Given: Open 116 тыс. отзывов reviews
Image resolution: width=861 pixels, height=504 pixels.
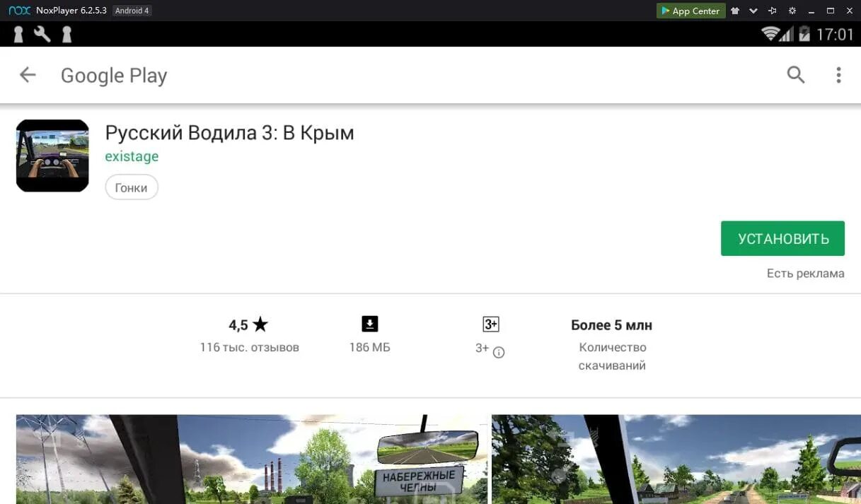Looking at the screenshot, I should (250, 348).
